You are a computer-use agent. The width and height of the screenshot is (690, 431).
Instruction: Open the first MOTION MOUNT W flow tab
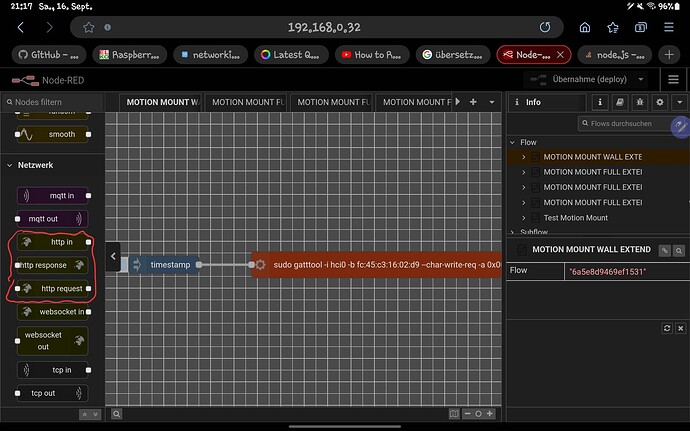(161, 102)
